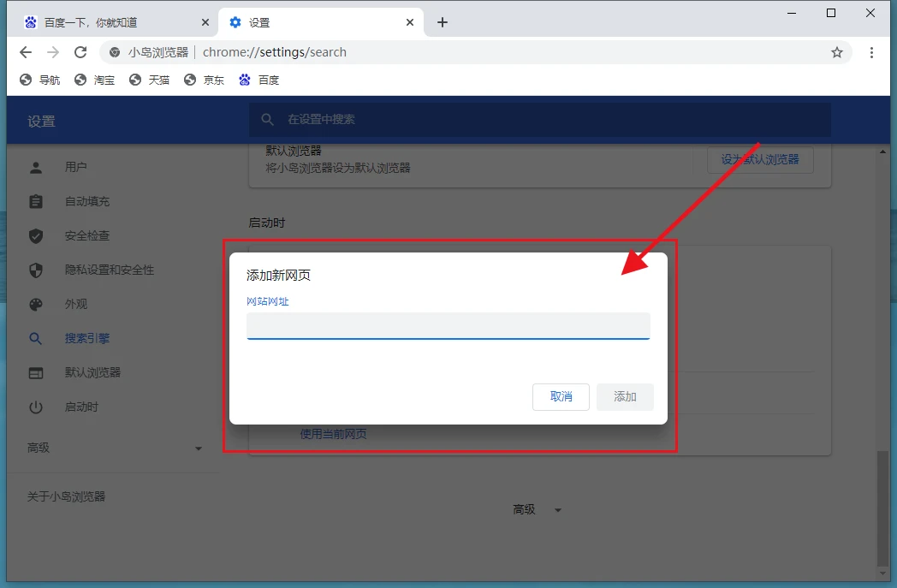Select the 安全检查 shield icon
897x588 pixels.
click(x=36, y=235)
